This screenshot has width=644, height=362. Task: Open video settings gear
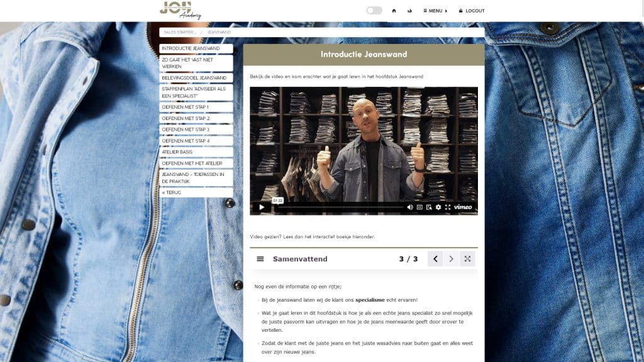pyautogui.click(x=438, y=207)
